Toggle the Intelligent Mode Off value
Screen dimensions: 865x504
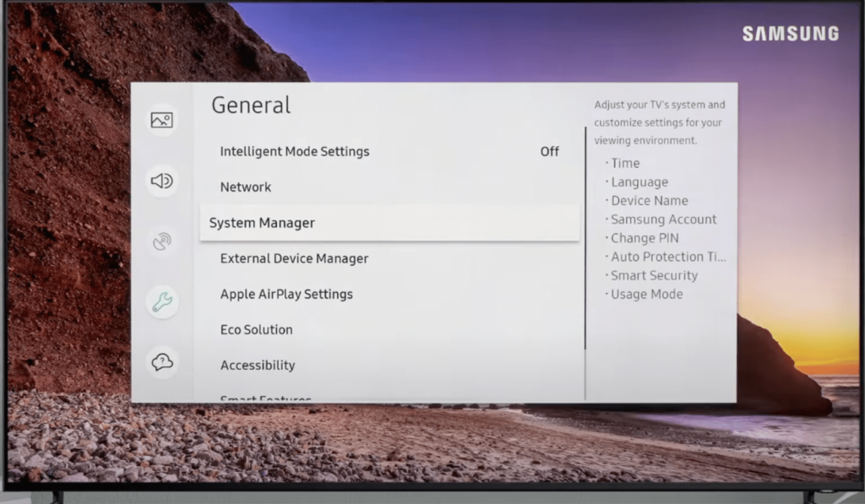[549, 152]
